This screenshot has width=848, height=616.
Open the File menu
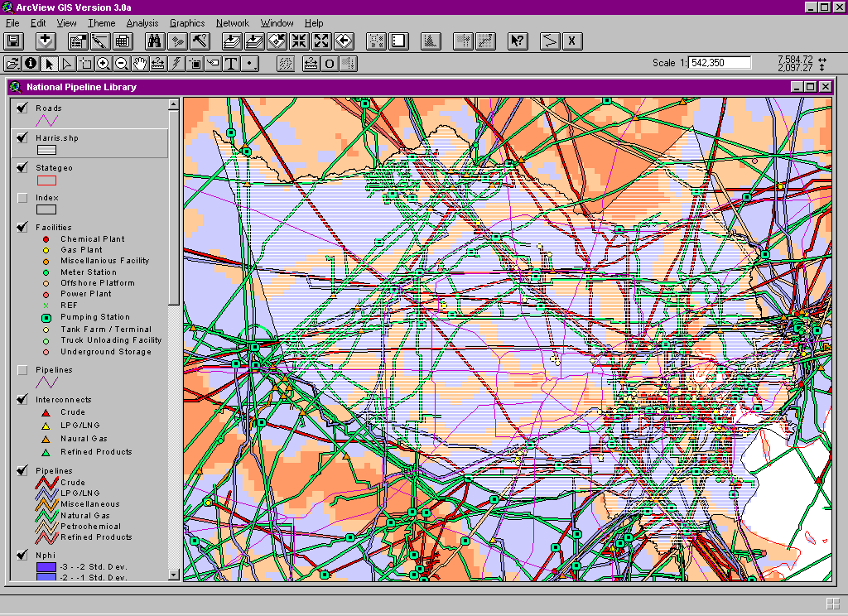click(x=12, y=23)
